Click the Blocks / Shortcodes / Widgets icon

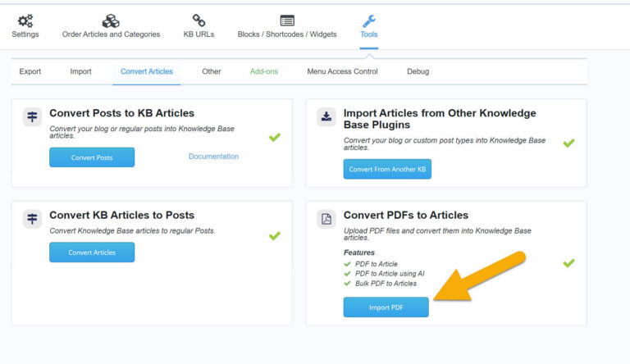[287, 20]
